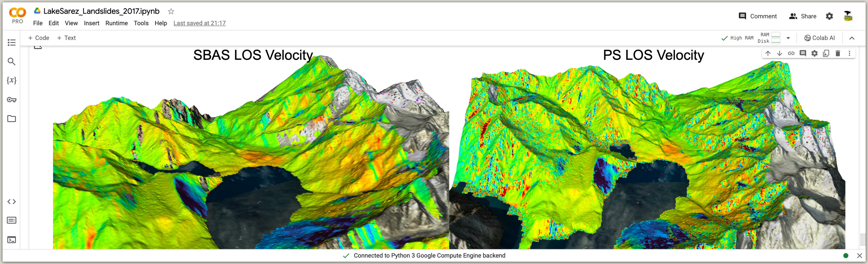Open the Files folder panel
868x264 pixels.
coord(12,119)
